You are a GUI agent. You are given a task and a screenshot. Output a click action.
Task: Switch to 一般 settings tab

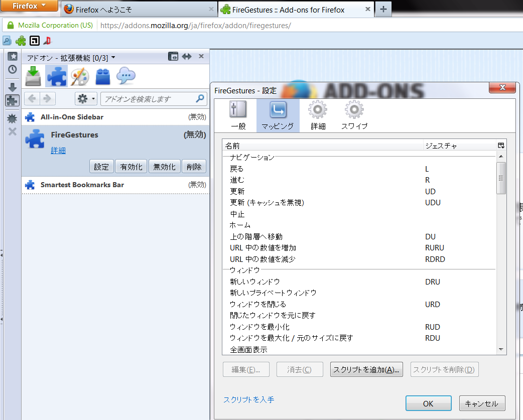coord(238,115)
